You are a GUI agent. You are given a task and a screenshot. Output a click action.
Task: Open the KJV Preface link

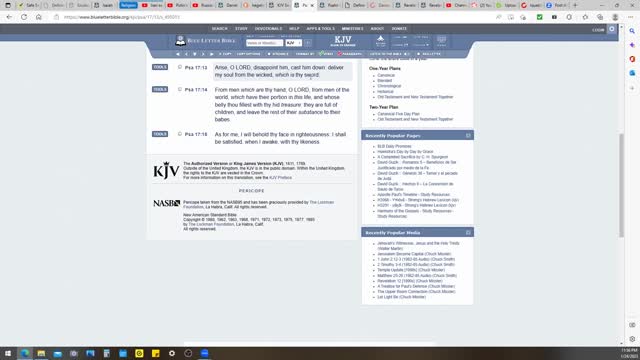click(x=280, y=178)
